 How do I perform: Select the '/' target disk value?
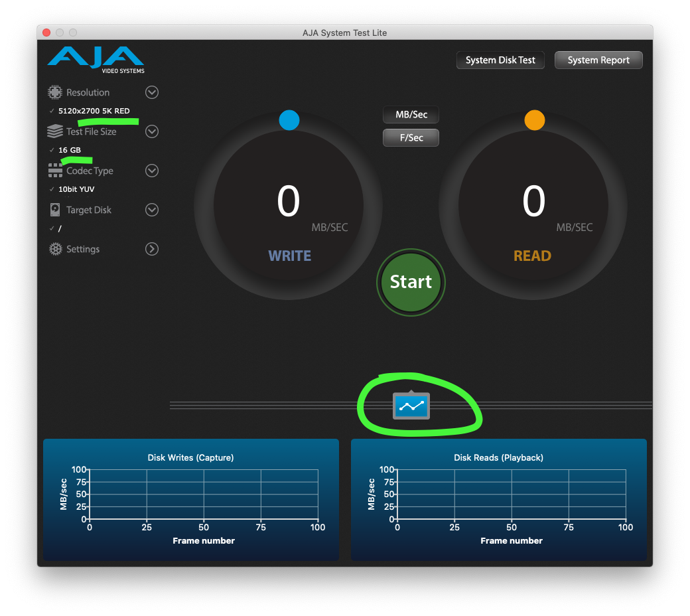pyautogui.click(x=60, y=228)
